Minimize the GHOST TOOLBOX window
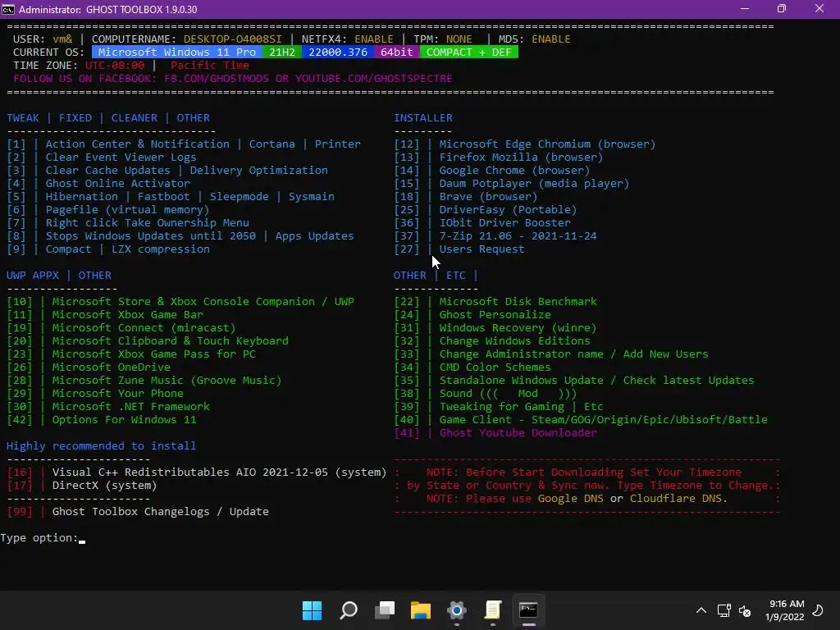Image resolution: width=840 pixels, height=630 pixels. 744,8
